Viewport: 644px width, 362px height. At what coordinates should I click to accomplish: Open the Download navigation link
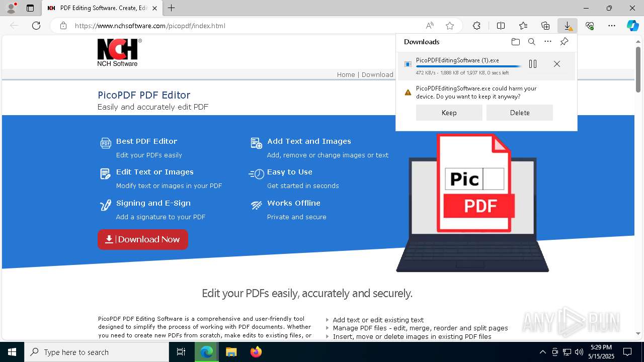(x=377, y=74)
